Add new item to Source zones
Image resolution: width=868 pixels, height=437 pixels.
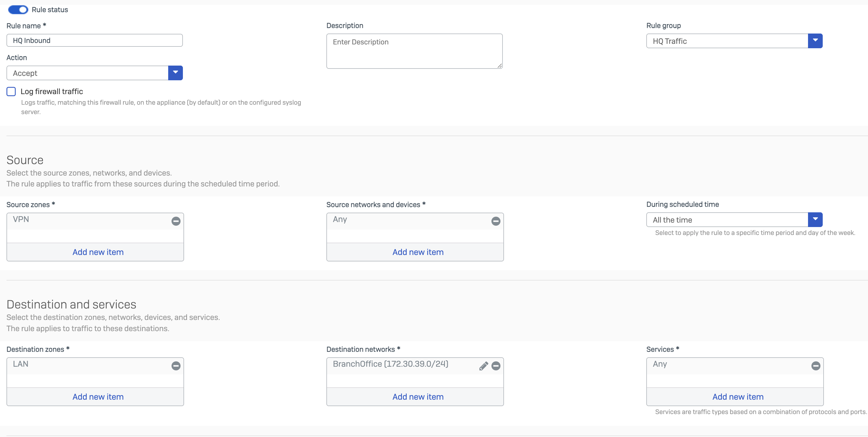(x=98, y=252)
